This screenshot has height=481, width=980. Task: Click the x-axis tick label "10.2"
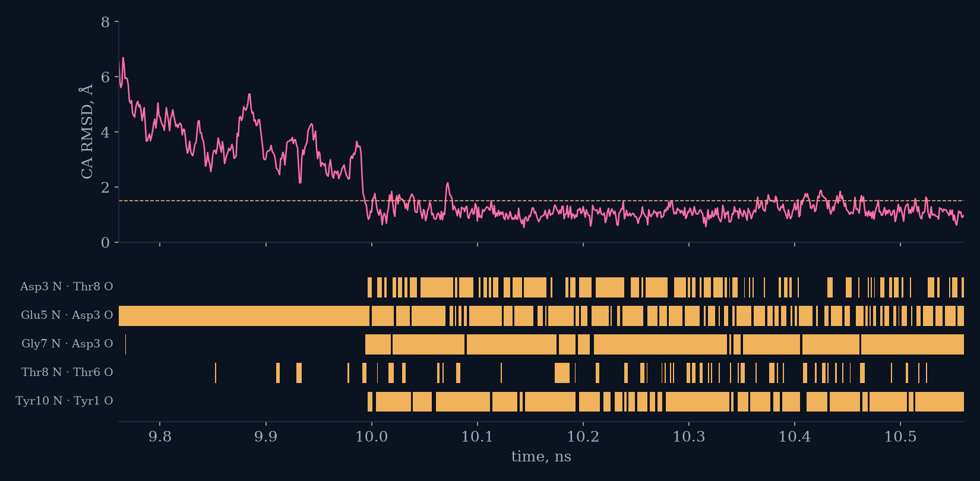tap(583, 437)
